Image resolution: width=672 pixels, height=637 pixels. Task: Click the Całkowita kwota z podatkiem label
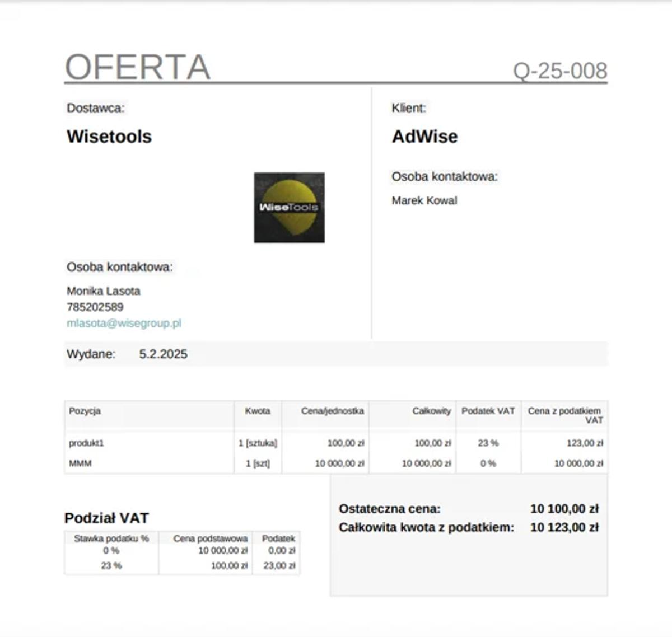pos(426,527)
